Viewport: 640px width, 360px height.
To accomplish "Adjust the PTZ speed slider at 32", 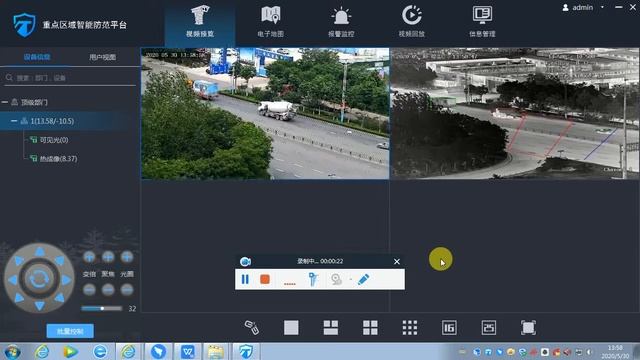I will click(102, 309).
